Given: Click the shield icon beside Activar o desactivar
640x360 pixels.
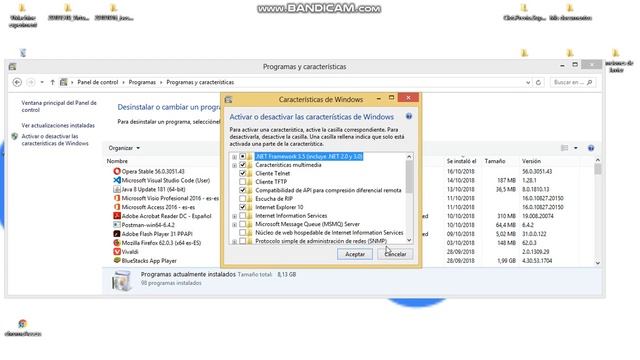Looking at the screenshot, I should pos(15,136).
